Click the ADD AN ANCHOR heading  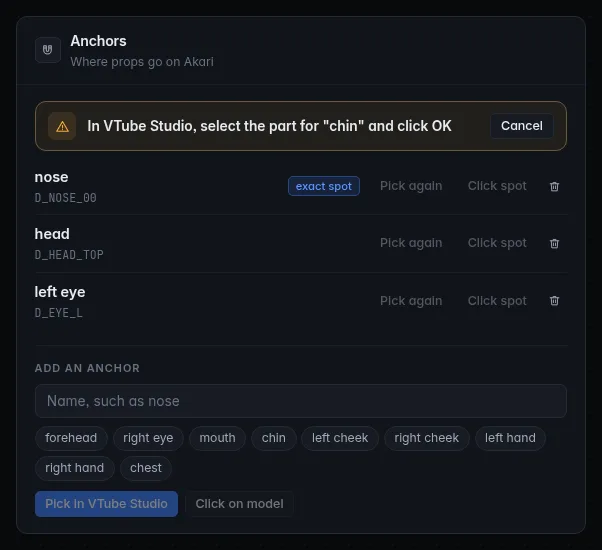click(87, 368)
